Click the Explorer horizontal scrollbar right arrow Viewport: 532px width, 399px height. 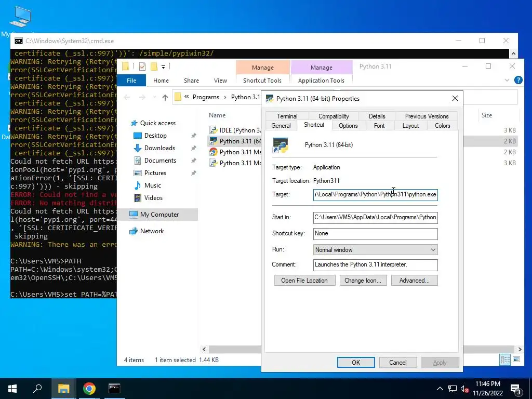(x=520, y=349)
